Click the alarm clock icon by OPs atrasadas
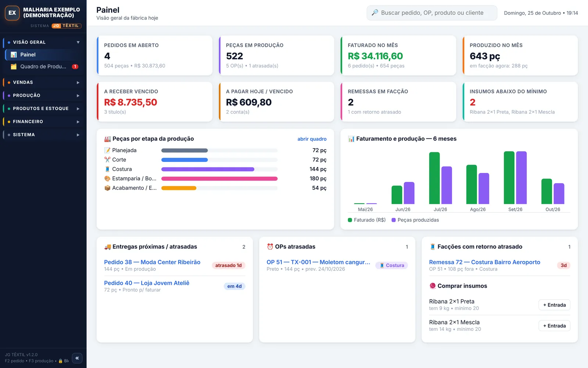588x368 pixels. click(270, 247)
